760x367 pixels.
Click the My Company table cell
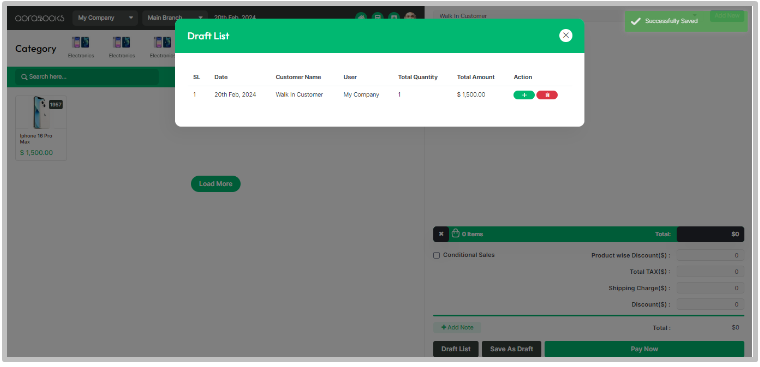click(361, 95)
